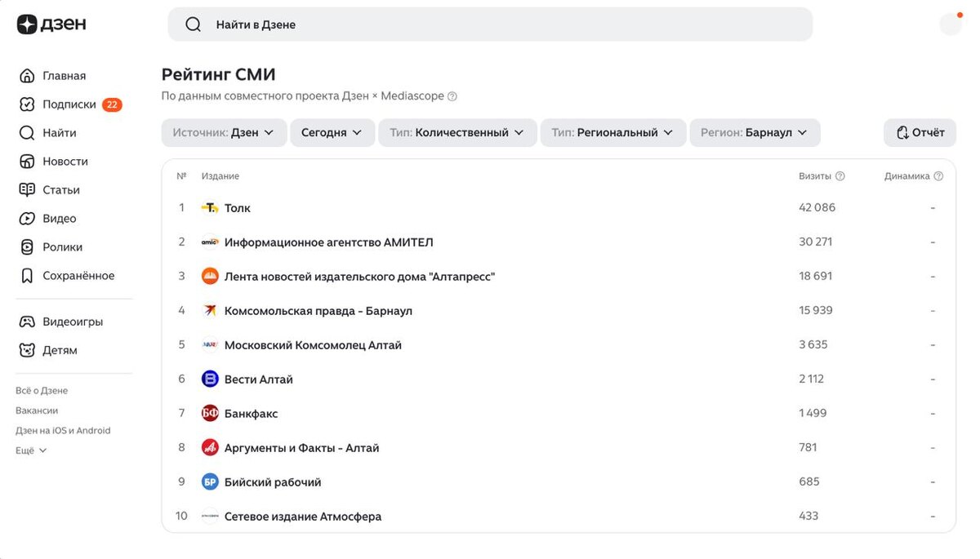This screenshot has width=980, height=559.
Task: Open the Вакансии link
Action: [x=37, y=410]
